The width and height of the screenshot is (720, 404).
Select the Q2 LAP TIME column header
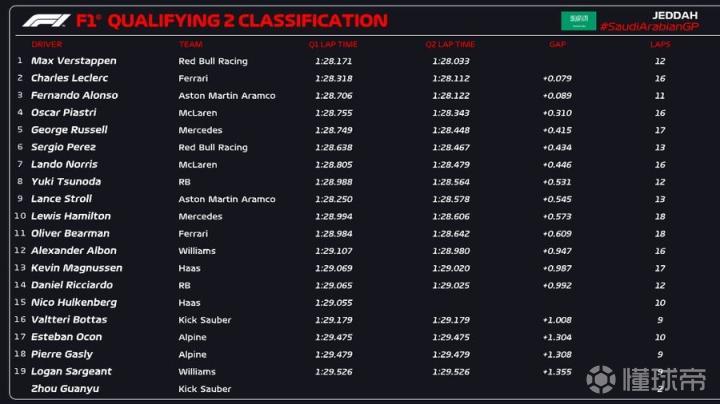[450, 45]
